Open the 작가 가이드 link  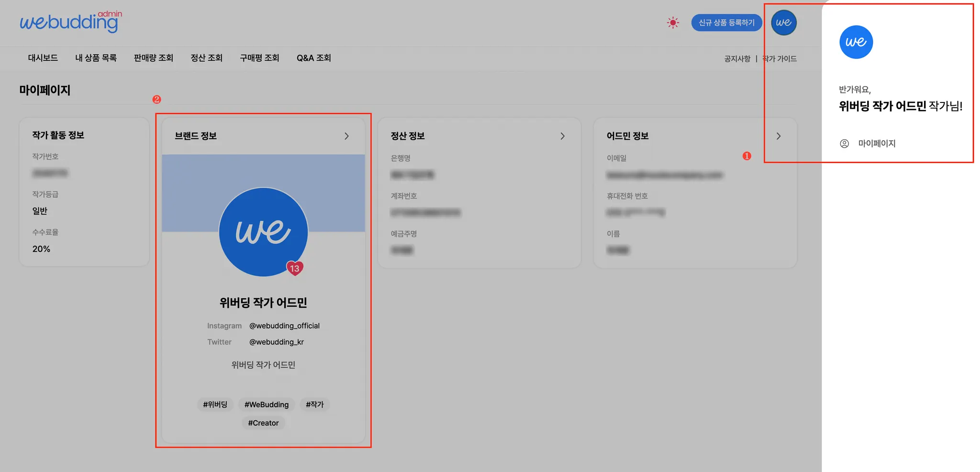780,59
